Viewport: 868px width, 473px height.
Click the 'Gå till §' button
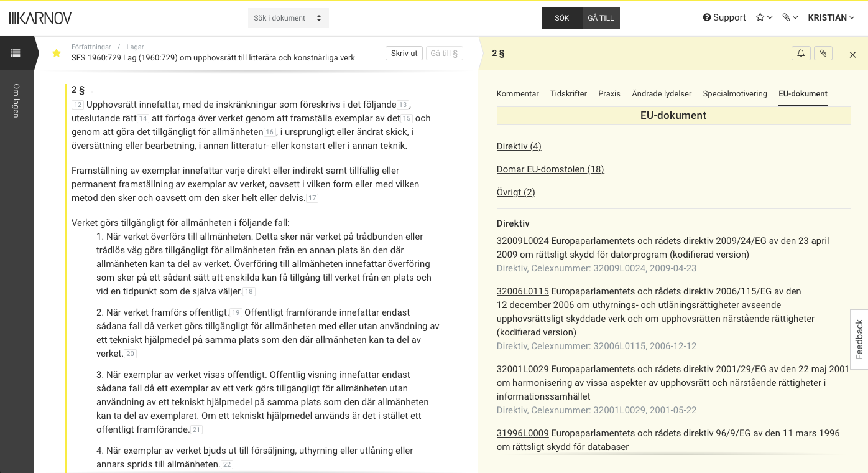(x=445, y=54)
